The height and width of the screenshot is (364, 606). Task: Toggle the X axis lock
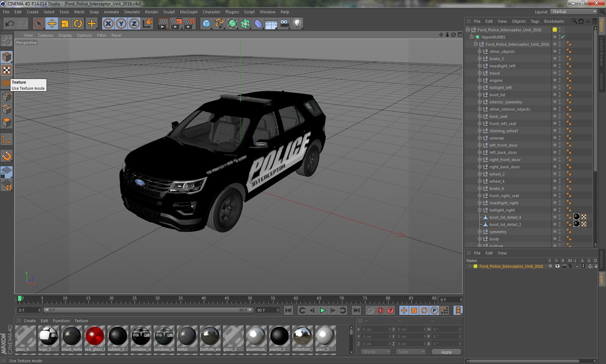pos(108,24)
